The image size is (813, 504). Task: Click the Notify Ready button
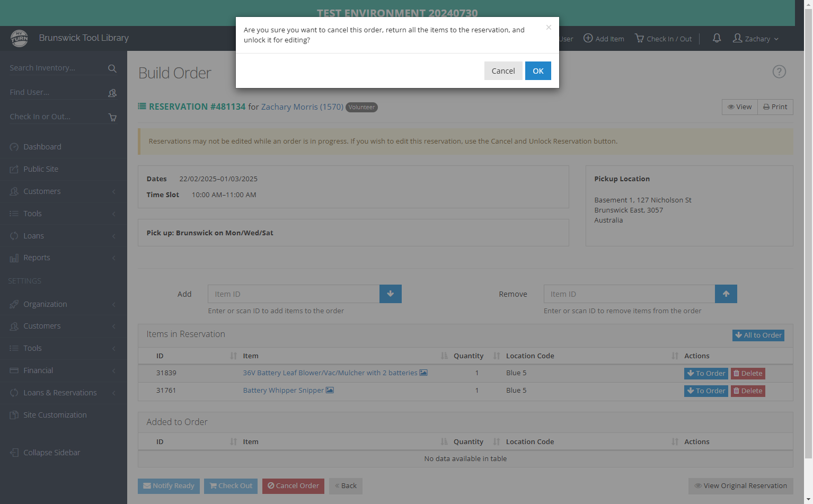pyautogui.click(x=169, y=486)
